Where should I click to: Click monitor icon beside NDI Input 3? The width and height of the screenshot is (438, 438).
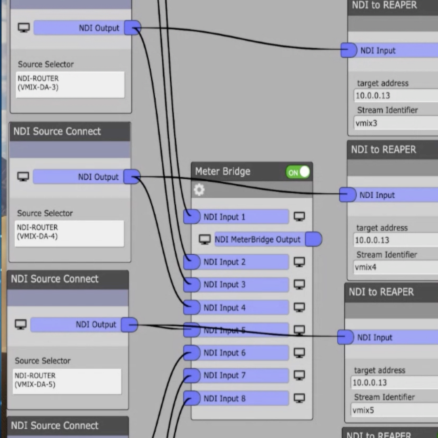(299, 285)
